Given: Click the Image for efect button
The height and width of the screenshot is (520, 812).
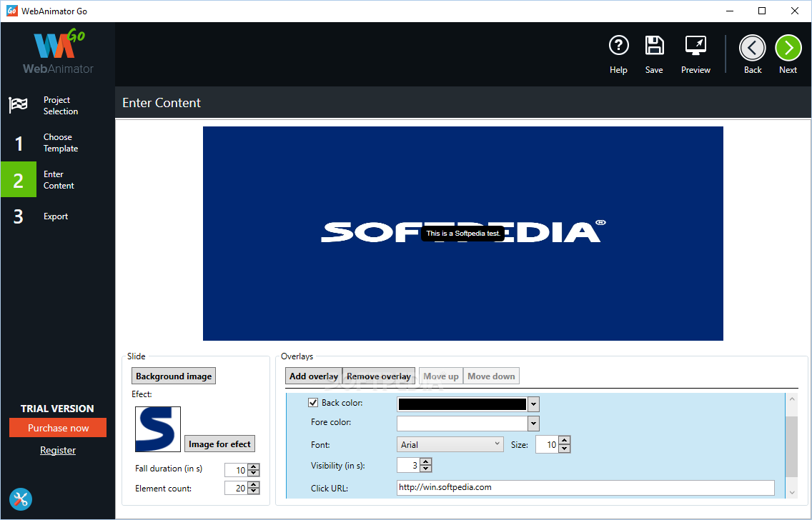Looking at the screenshot, I should click(219, 444).
